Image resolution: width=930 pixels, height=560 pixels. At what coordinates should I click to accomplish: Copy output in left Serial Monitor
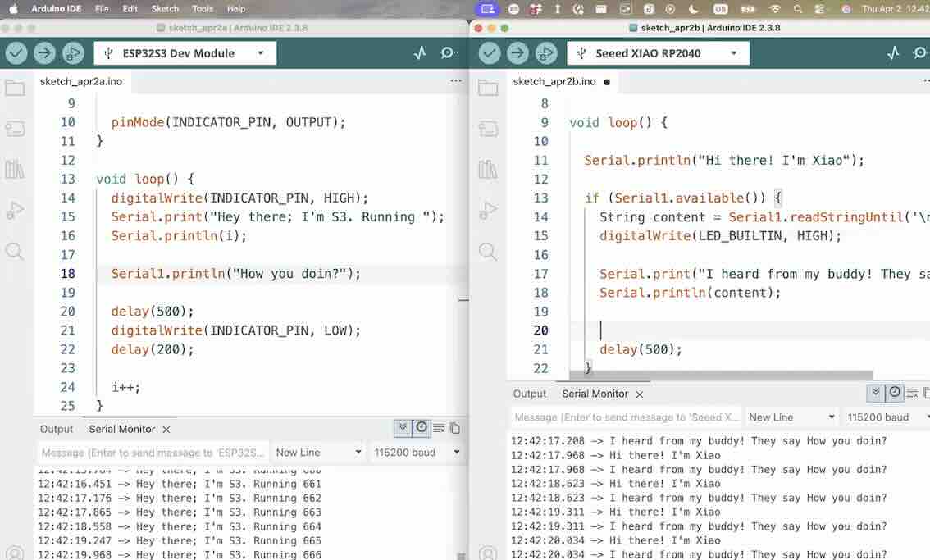455,428
